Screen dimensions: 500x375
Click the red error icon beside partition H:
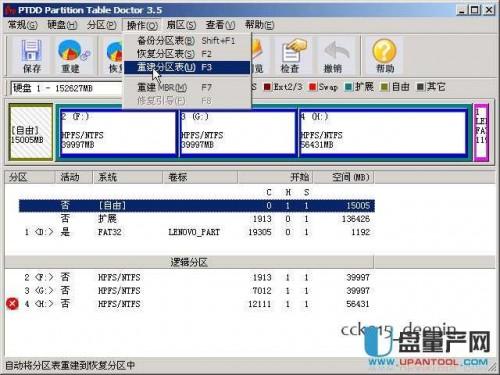point(12,304)
